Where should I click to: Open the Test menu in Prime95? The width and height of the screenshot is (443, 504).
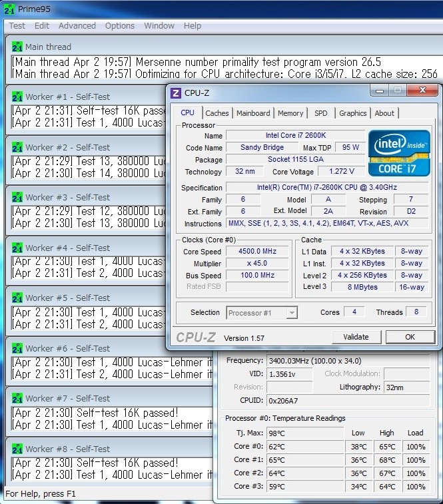point(17,26)
